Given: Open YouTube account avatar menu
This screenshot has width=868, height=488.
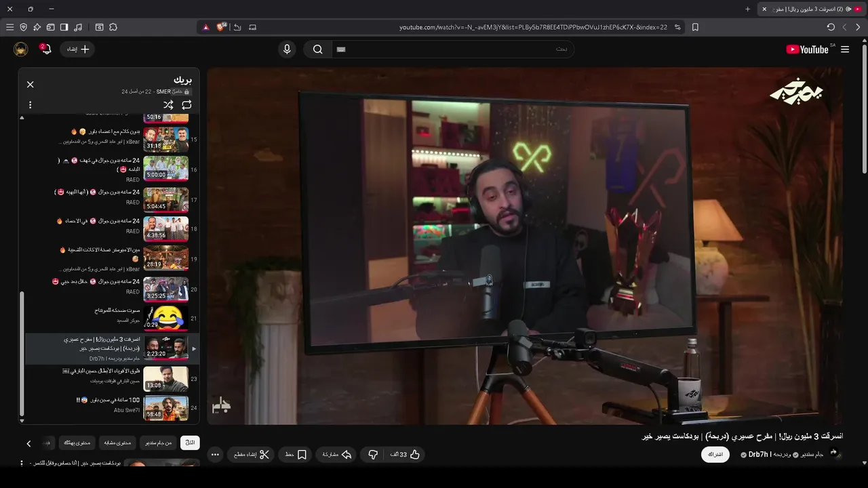Looking at the screenshot, I should pos(21,49).
